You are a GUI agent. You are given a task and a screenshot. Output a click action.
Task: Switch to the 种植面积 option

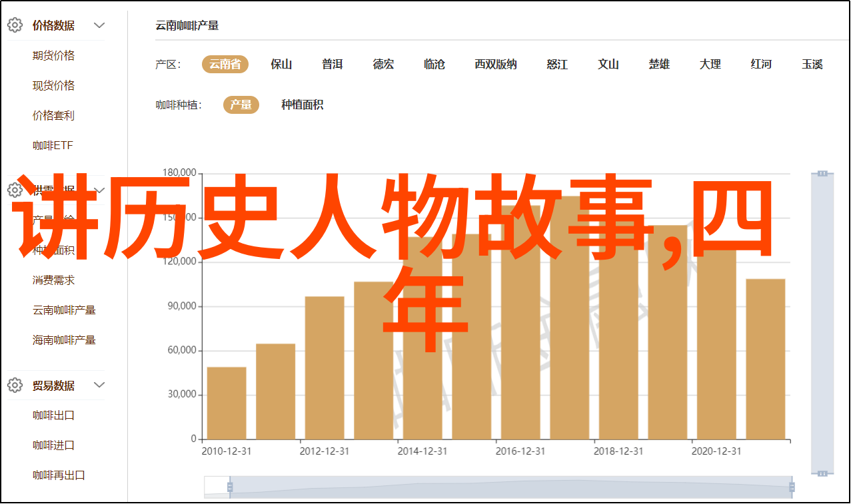[x=302, y=105]
